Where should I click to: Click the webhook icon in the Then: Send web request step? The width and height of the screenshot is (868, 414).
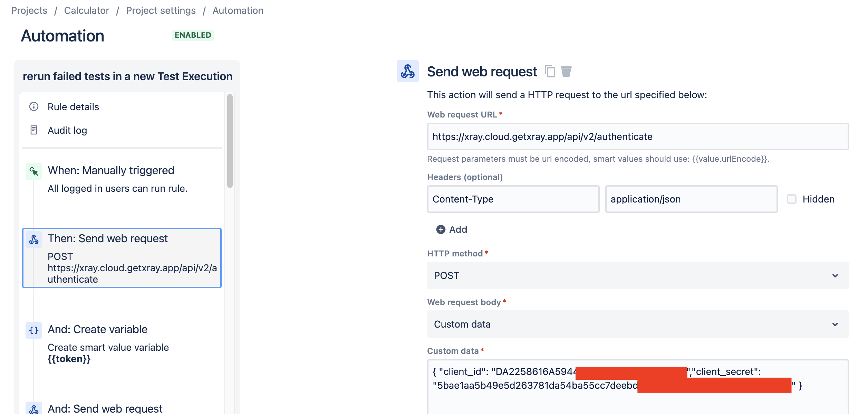pyautogui.click(x=34, y=239)
